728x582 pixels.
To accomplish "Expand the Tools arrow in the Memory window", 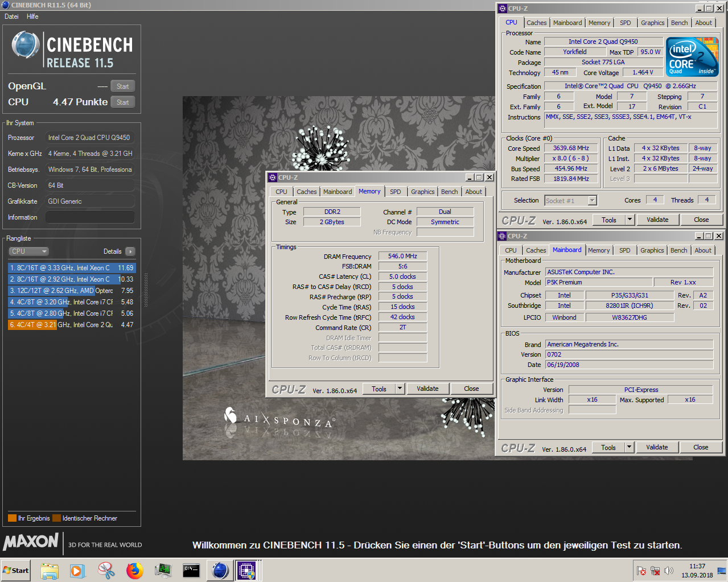I will [400, 389].
